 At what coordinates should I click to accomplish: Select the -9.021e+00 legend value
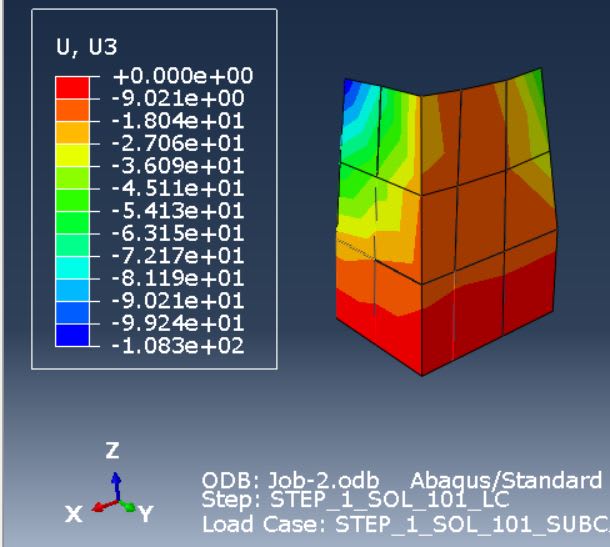[x=178, y=98]
